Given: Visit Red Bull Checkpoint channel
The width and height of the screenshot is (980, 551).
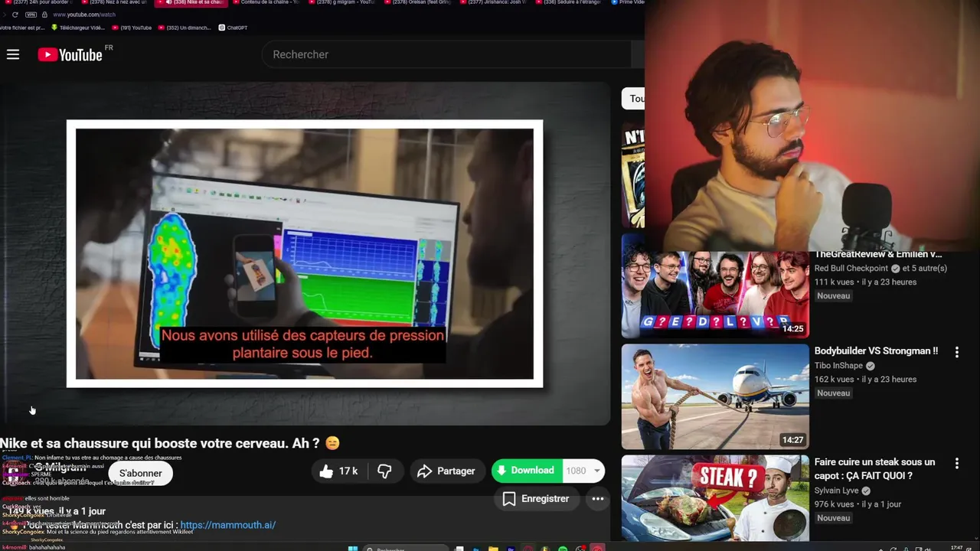Looking at the screenshot, I should pos(851,269).
